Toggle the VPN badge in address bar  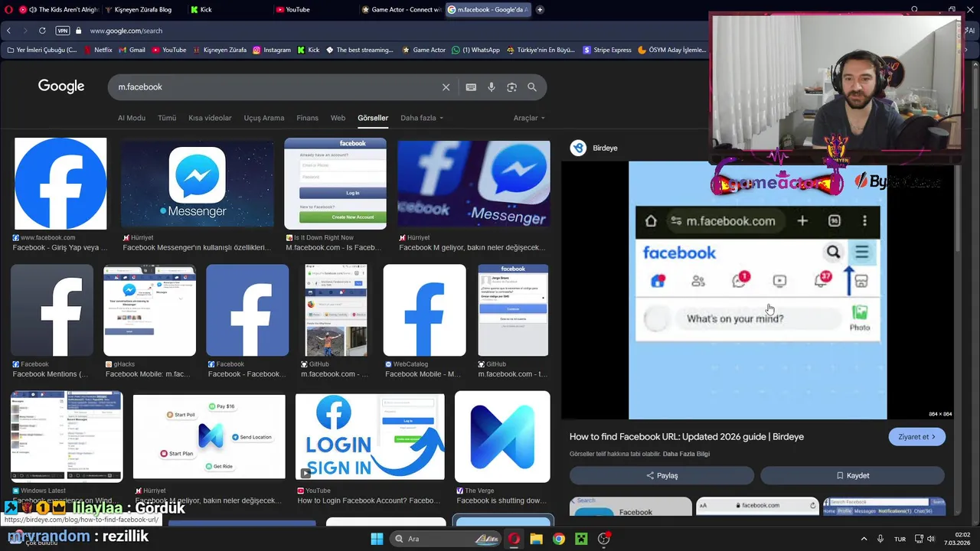tap(63, 31)
